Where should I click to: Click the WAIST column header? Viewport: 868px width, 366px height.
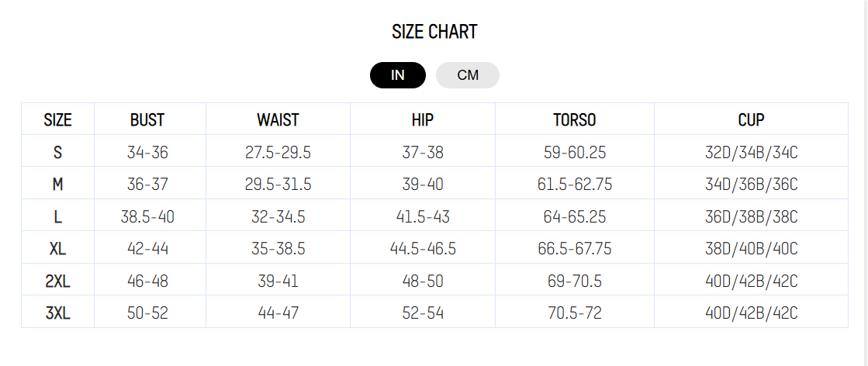[x=278, y=120]
